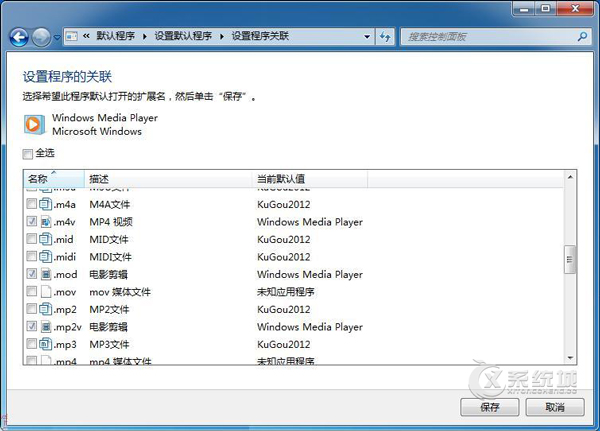Check the .mp3 extension checkbox
Screen dimensions: 600x431
coord(32,344)
